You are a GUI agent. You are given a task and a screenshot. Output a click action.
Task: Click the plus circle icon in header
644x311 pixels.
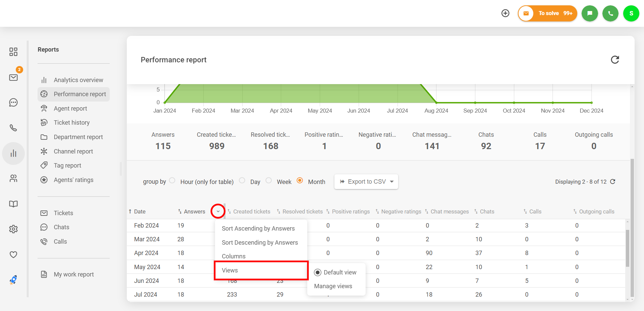[x=505, y=13]
